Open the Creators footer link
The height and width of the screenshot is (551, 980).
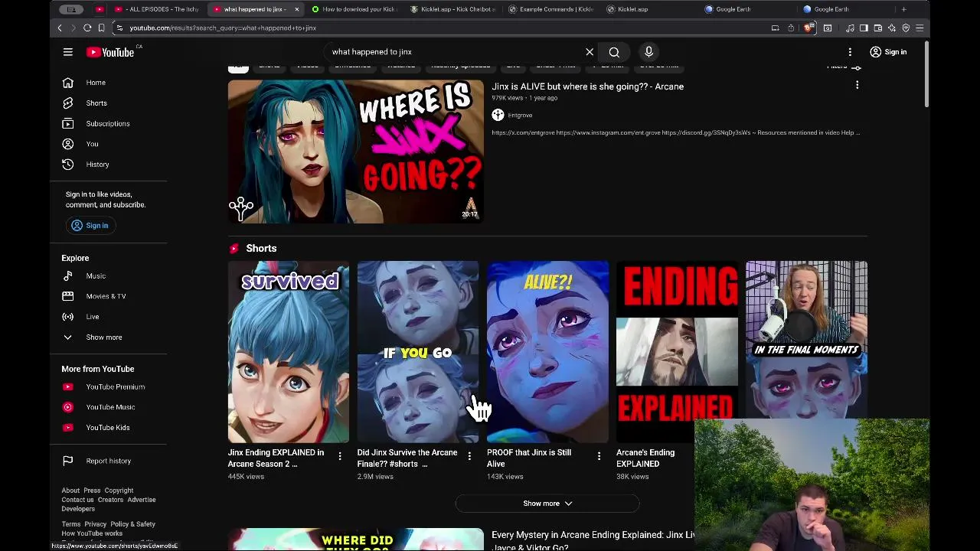[110, 500]
